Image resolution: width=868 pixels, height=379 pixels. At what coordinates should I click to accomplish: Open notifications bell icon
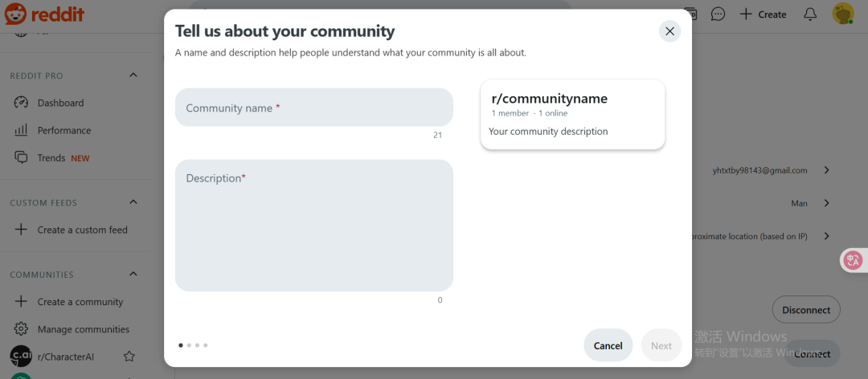coord(810,14)
